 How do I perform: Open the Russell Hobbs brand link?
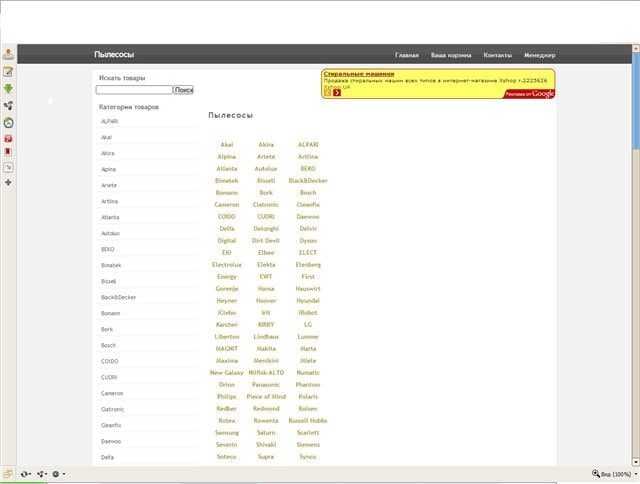coord(308,421)
